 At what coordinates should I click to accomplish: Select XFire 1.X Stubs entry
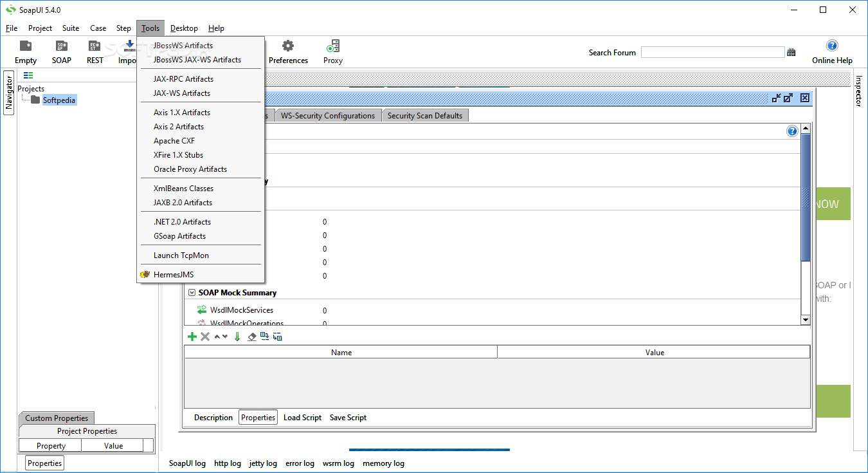pyautogui.click(x=201, y=155)
